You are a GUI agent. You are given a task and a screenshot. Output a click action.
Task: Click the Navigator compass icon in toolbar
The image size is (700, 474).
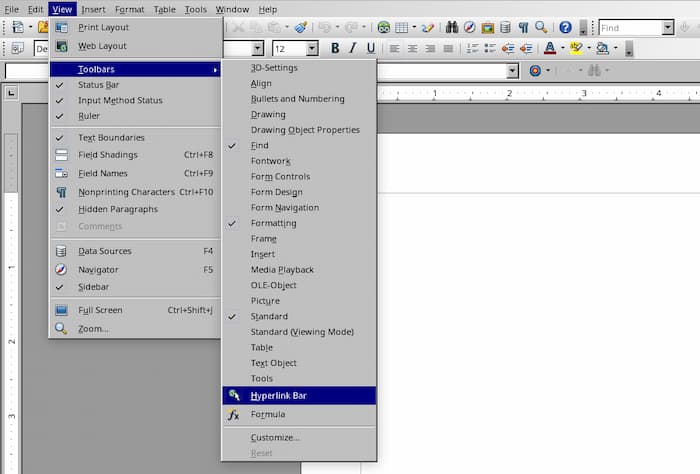click(x=469, y=27)
